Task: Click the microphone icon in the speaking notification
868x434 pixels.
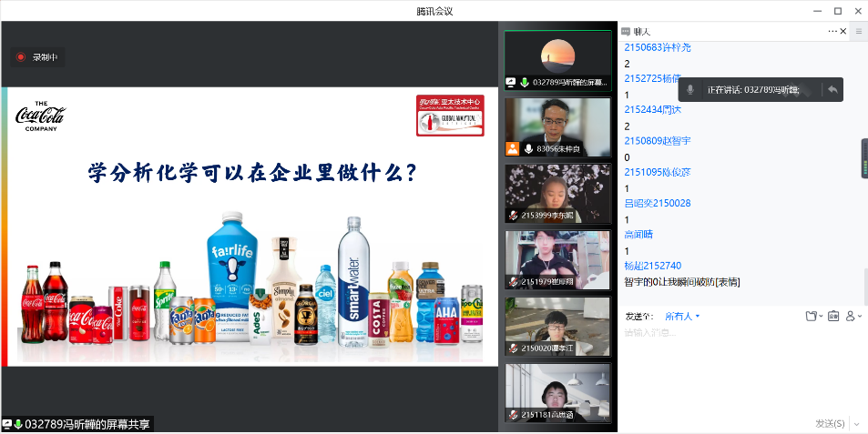Action: 691,89
